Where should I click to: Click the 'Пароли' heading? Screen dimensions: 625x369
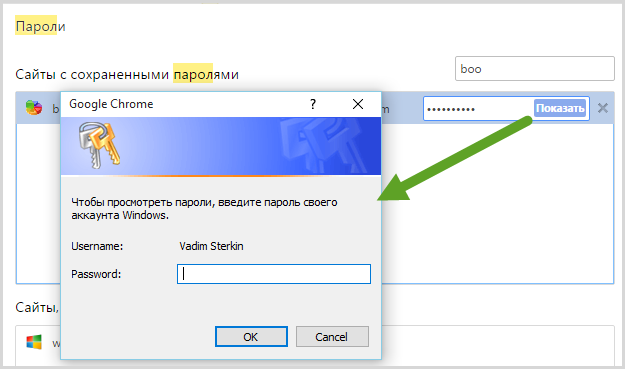[40, 26]
